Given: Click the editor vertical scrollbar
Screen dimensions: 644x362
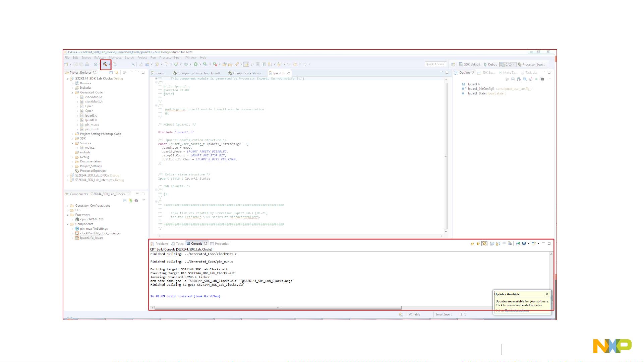Looking at the screenshot, I should pos(446,156).
